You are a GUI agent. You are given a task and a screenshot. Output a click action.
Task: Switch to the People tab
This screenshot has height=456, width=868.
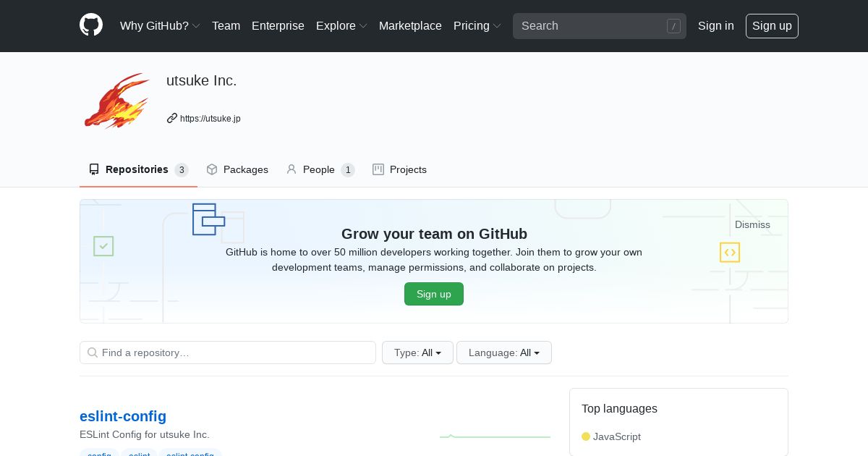click(320, 169)
